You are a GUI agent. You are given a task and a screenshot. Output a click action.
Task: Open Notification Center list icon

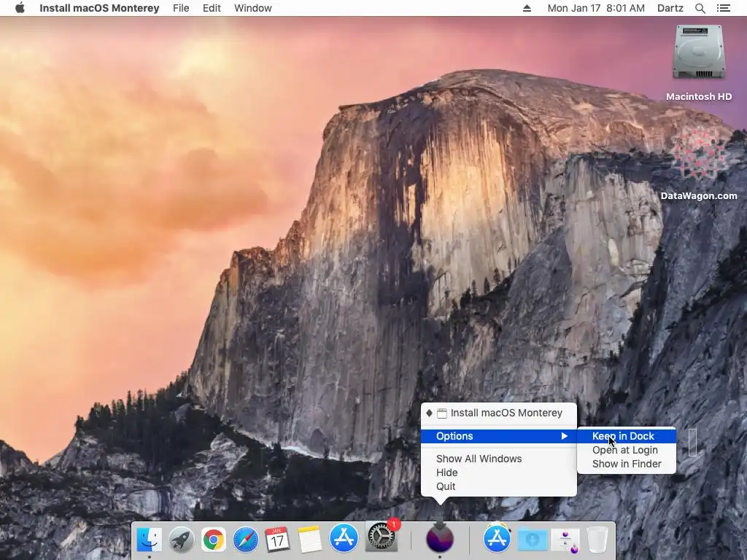724,8
